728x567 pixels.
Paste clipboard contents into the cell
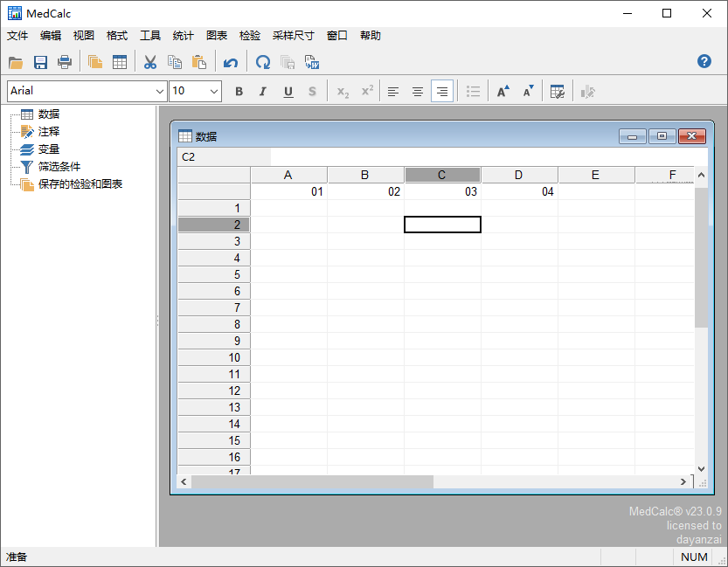coord(198,62)
